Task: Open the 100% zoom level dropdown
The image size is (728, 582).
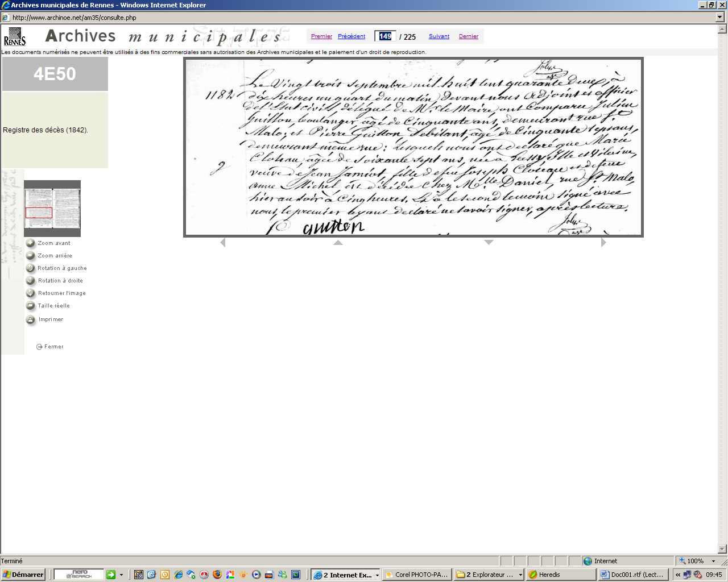Action: [x=713, y=561]
